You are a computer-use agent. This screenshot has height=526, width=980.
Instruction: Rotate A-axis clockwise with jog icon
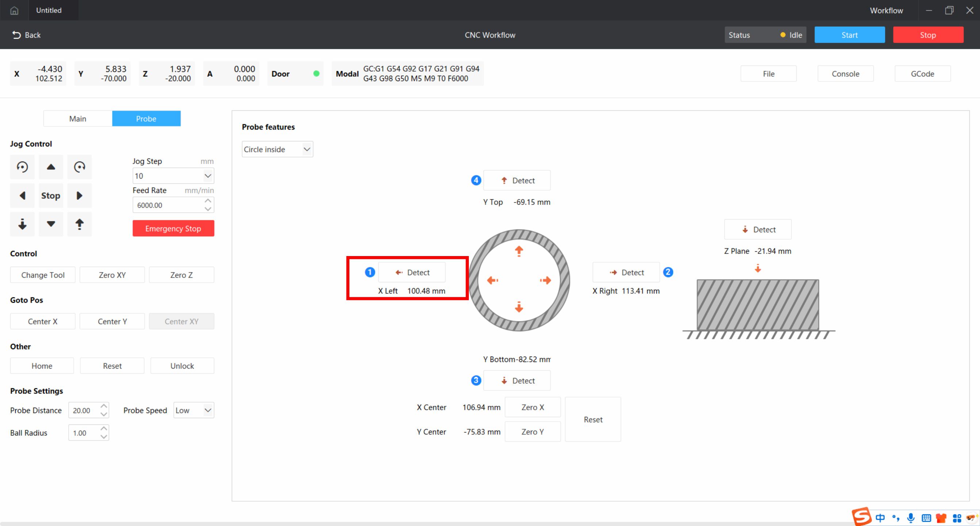[80, 167]
